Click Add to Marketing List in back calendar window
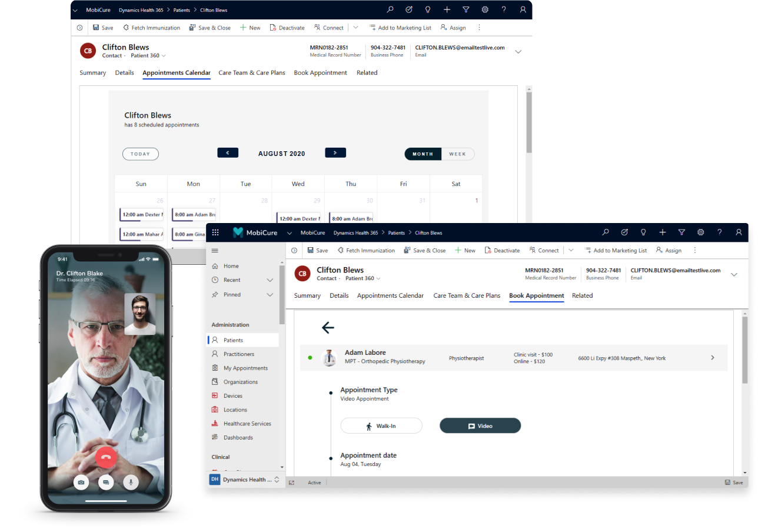This screenshot has height=532, width=765. tap(400, 28)
